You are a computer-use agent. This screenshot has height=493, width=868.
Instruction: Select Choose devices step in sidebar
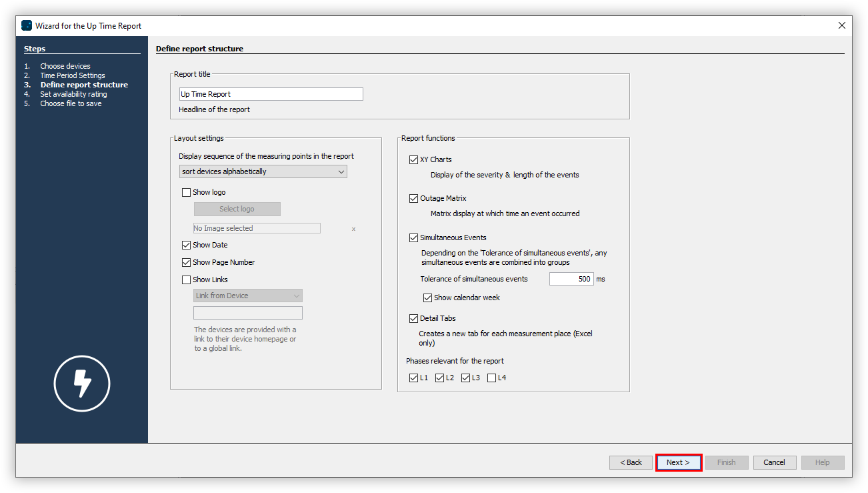pos(65,66)
